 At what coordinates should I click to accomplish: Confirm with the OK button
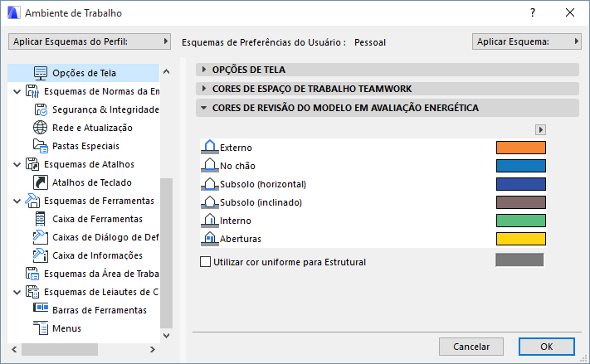click(x=546, y=347)
